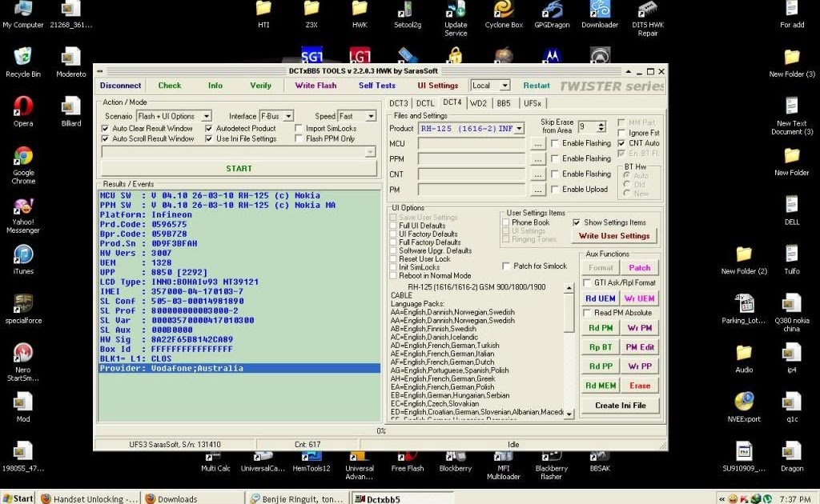The height and width of the screenshot is (504, 820).
Task: Click the Write User Settings button
Action: coord(614,236)
